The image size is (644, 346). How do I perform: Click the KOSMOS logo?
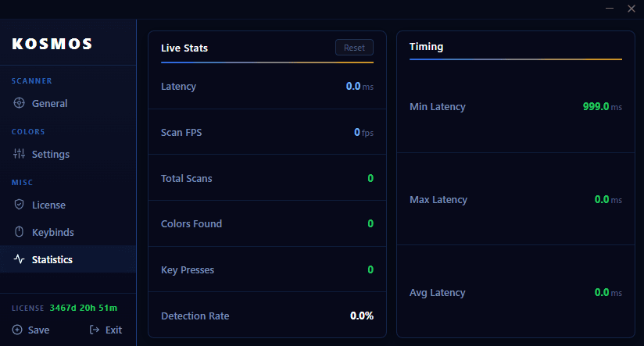(52, 44)
